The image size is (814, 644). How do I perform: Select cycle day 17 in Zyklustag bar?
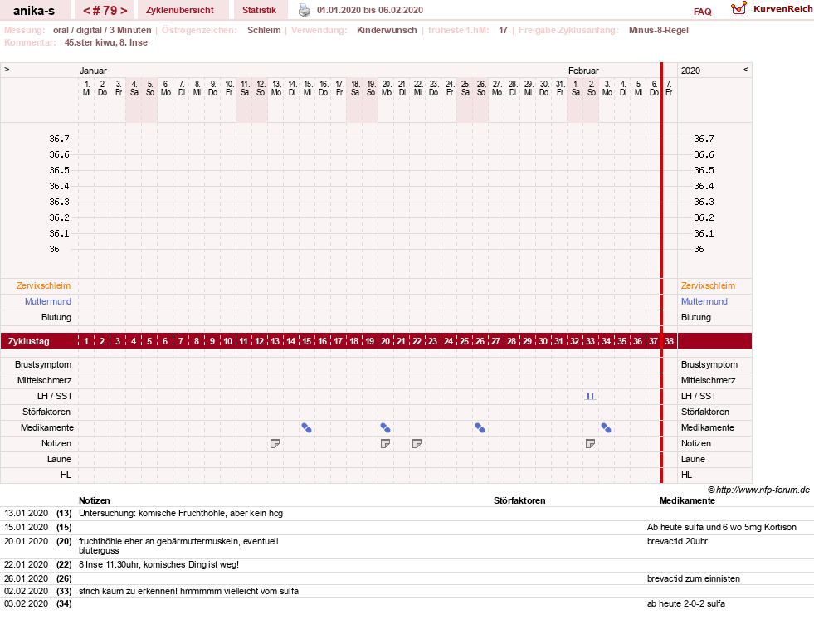click(338, 341)
